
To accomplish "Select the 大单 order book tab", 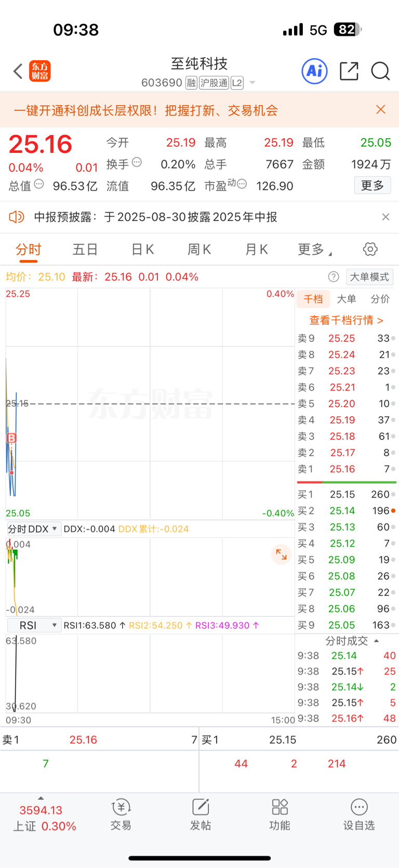I will click(347, 299).
